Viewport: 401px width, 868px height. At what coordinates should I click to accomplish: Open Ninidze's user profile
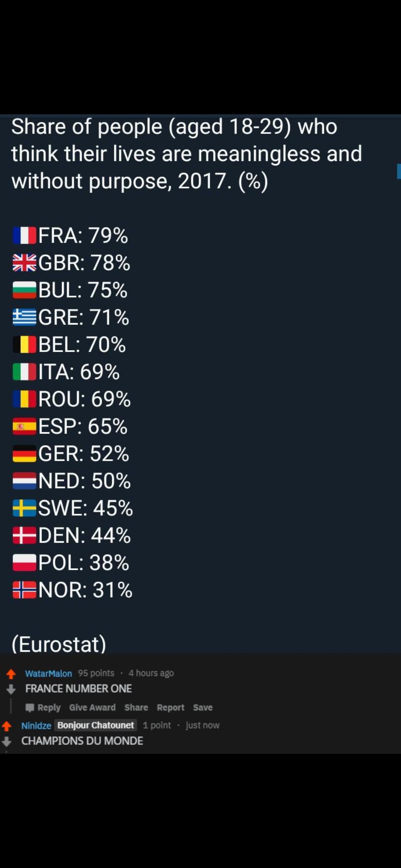pyautogui.click(x=36, y=726)
